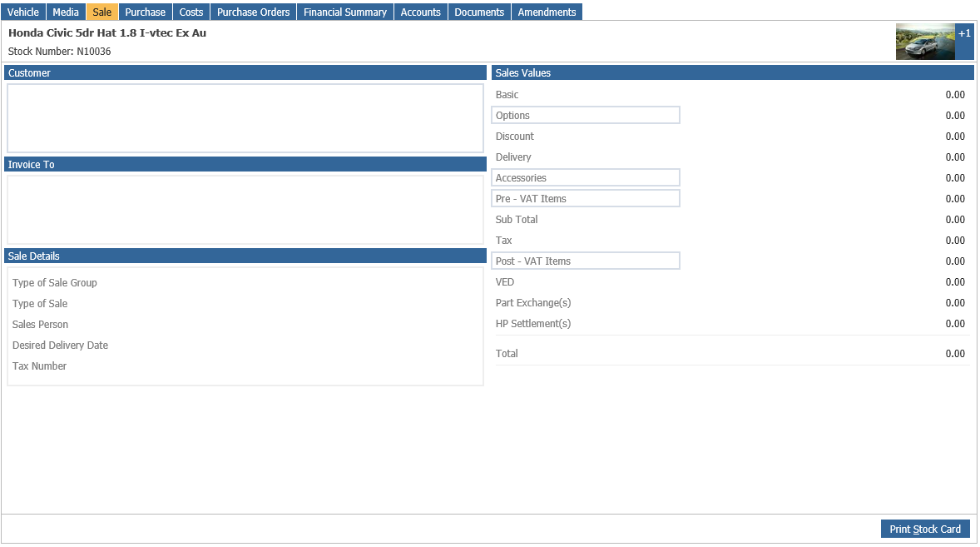Switch to the Media tab
Screen dimensions: 980x547
point(66,12)
